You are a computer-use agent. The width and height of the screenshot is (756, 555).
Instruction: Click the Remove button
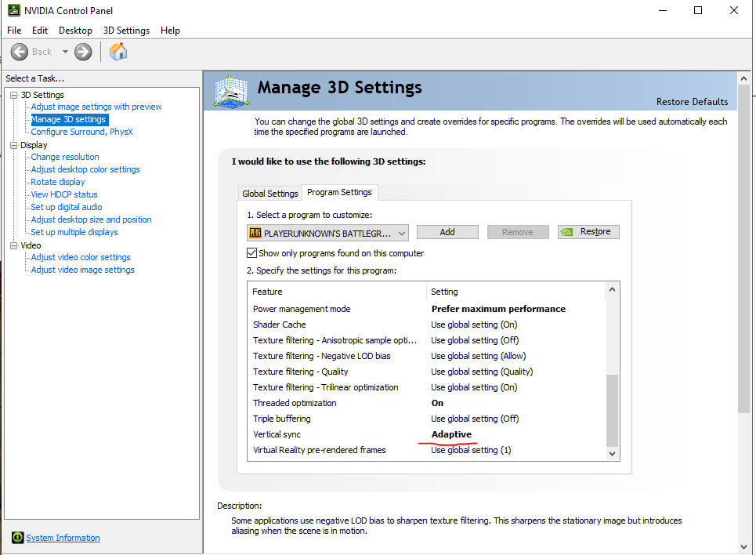point(518,232)
